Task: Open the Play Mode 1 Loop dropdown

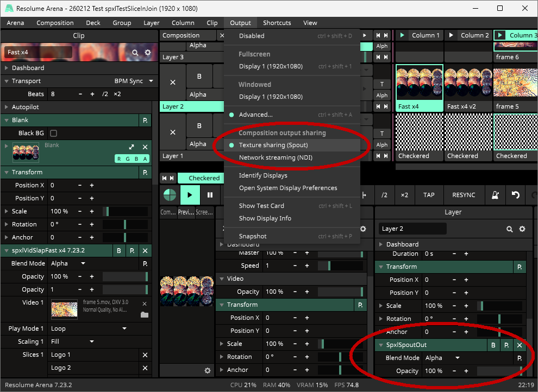Action: (x=88, y=328)
